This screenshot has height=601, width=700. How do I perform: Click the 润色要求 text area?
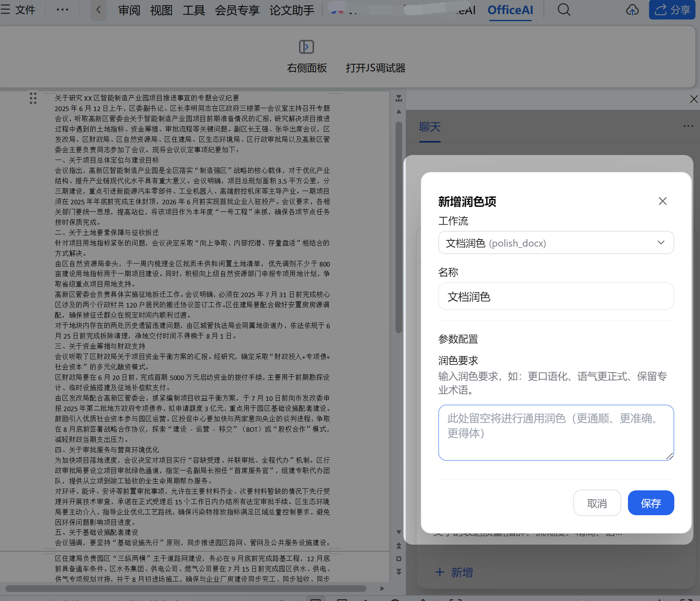(x=556, y=433)
